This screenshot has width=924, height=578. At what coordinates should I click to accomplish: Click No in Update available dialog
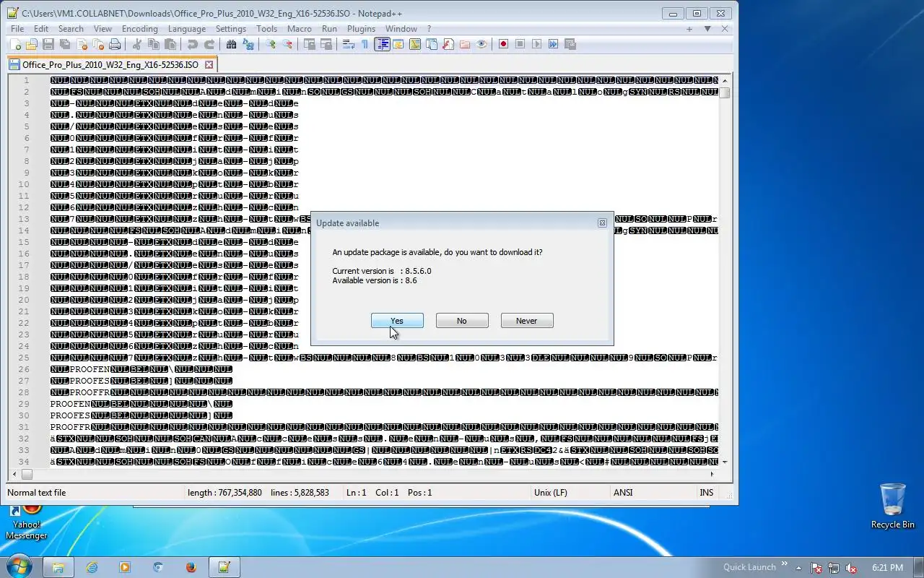[x=462, y=321]
